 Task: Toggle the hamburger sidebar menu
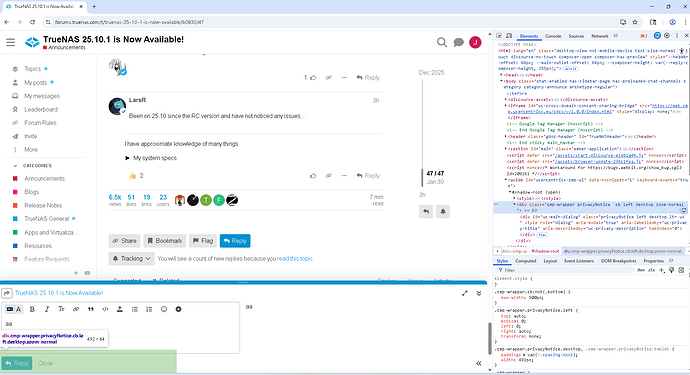click(x=11, y=42)
